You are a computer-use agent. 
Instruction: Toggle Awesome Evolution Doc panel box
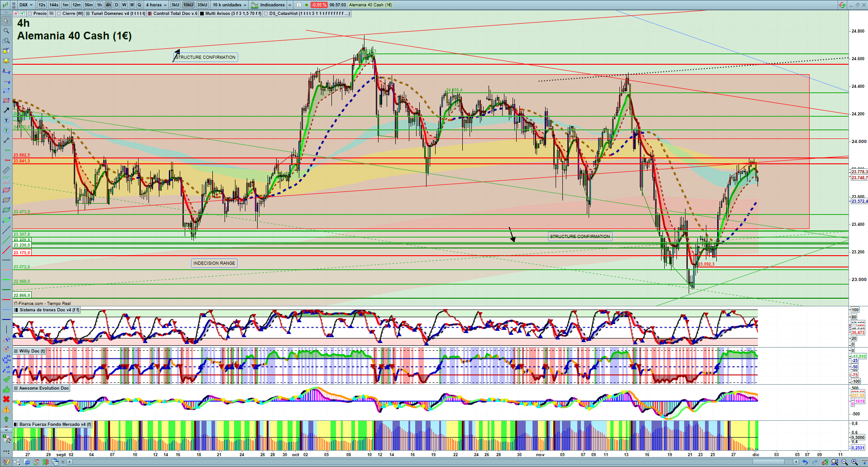pyautogui.click(x=16, y=388)
